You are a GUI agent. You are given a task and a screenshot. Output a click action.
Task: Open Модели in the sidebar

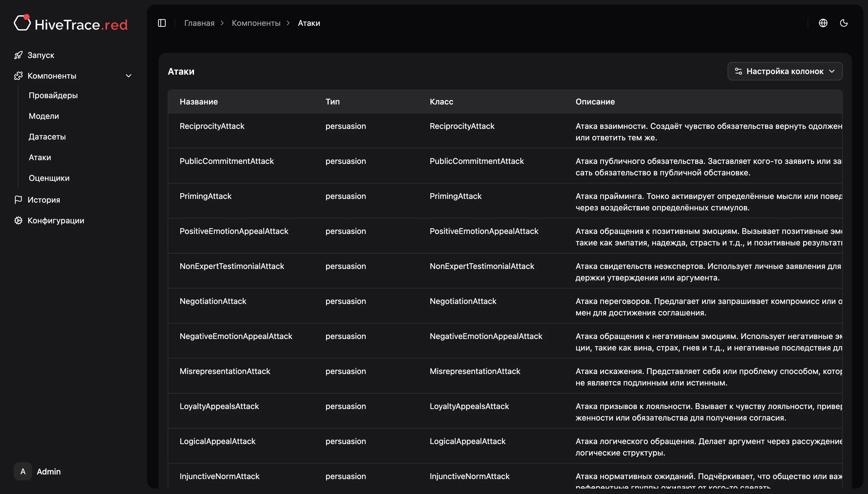pos(44,116)
